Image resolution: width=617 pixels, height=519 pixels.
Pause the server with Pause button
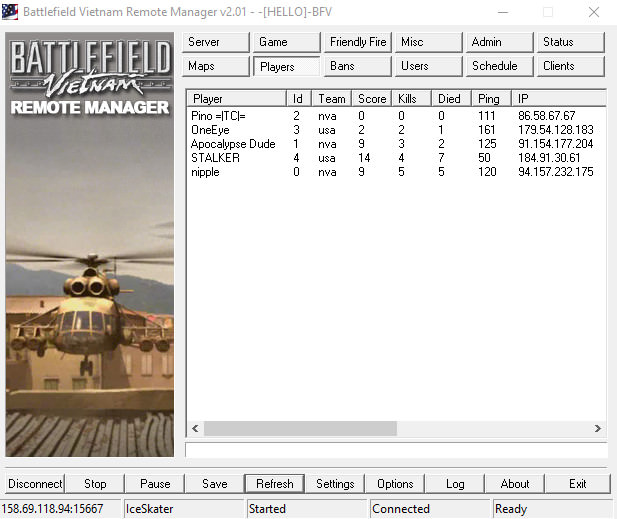coord(155,484)
